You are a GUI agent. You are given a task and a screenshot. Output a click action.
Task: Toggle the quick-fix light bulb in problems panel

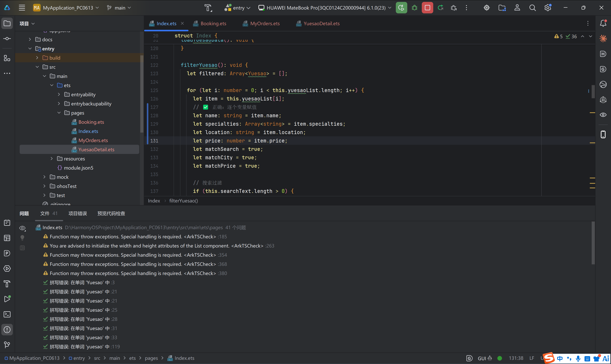pyautogui.click(x=22, y=238)
